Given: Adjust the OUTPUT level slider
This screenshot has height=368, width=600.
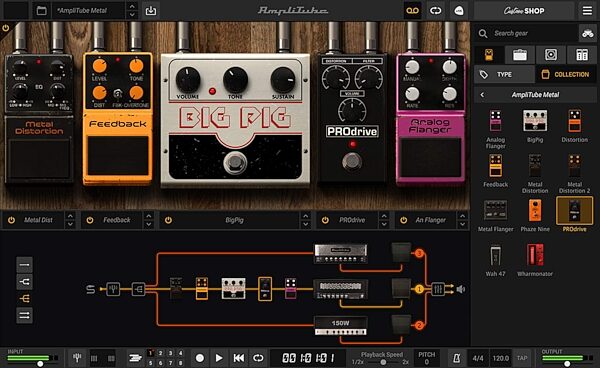Looking at the screenshot, I should pyautogui.click(x=567, y=363).
